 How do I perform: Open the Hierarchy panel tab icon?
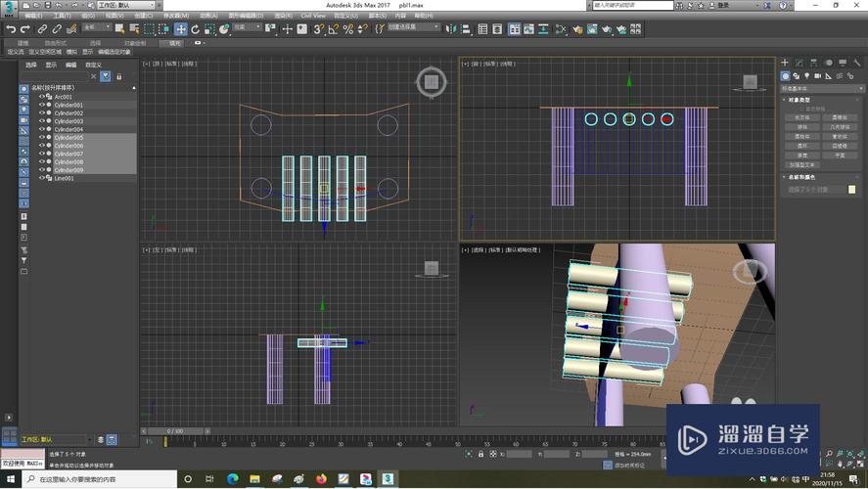813,63
